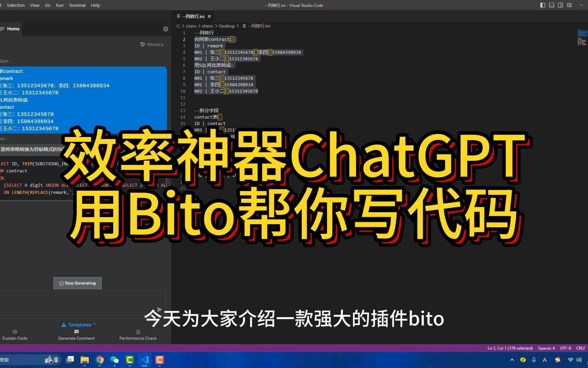Open Google Chrome from taskbar
This screenshot has width=588, height=368.
[100, 360]
